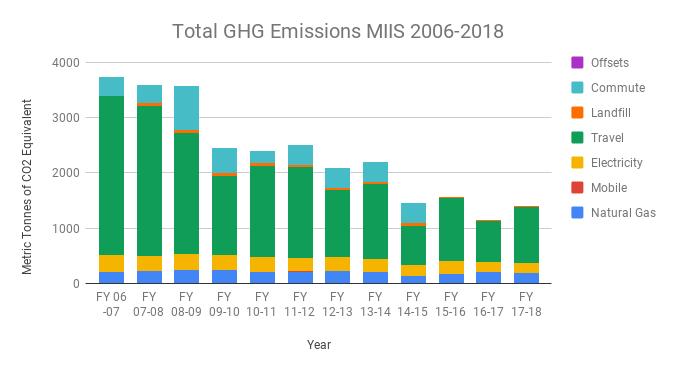Click the teal Commute segment of FY 08-09 bar

(186, 108)
